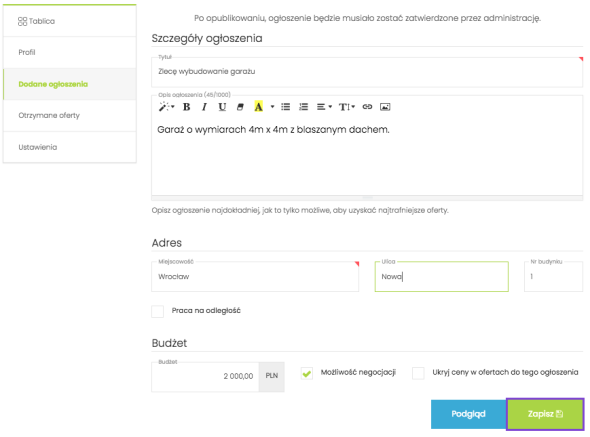The height and width of the screenshot is (437, 590).
Task: Underline the selected description text
Action: (x=222, y=107)
